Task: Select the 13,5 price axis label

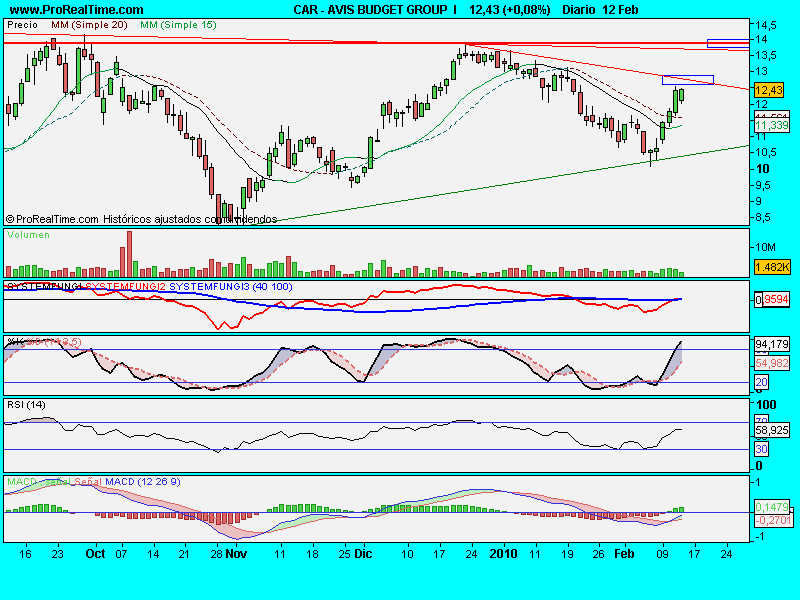Action: [766, 55]
